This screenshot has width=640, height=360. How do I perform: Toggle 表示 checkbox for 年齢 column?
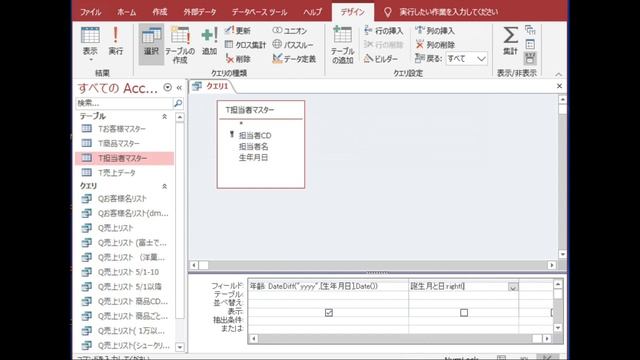(x=329, y=313)
